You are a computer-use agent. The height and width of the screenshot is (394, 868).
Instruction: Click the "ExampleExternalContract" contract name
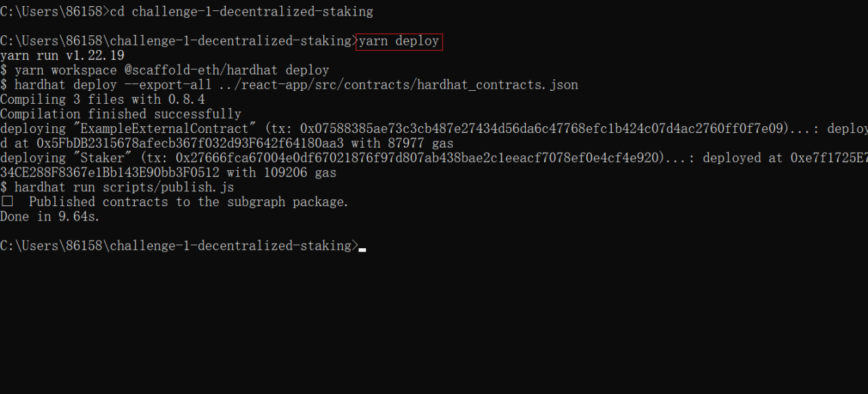165,129
